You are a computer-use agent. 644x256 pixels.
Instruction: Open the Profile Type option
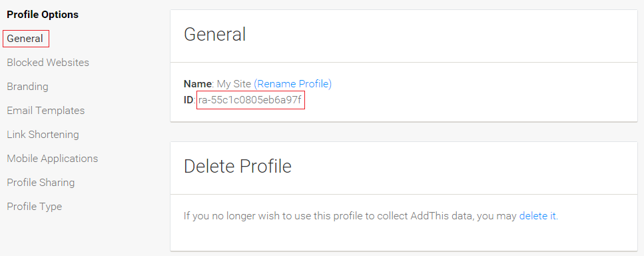35,206
